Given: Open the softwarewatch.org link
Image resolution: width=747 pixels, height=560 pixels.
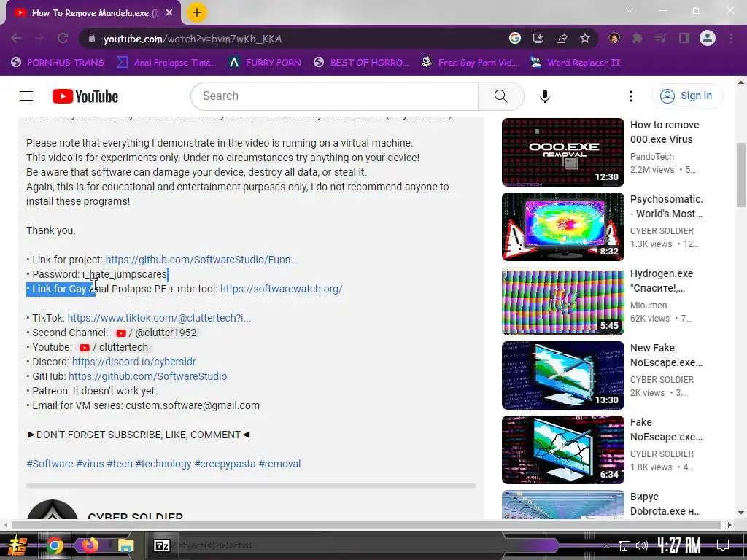Looking at the screenshot, I should 281,289.
